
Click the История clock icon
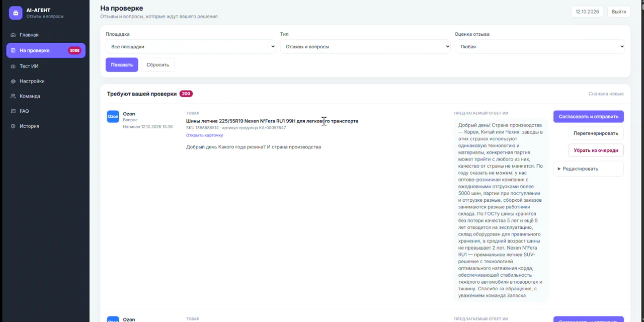[x=13, y=126]
